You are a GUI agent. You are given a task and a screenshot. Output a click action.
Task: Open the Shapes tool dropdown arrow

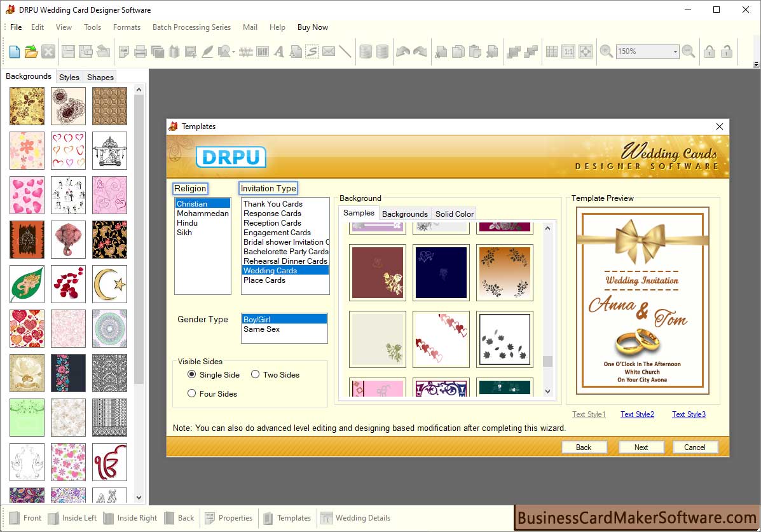233,51
